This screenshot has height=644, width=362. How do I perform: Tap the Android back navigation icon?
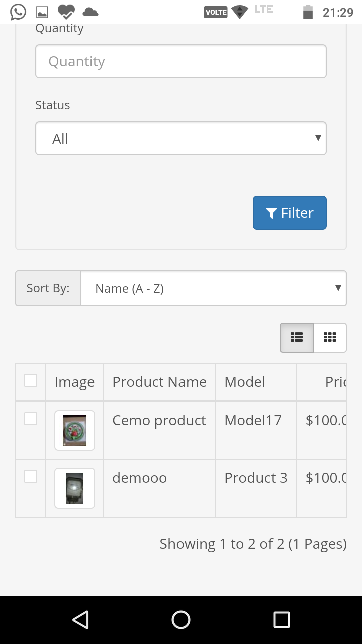pos(80,620)
